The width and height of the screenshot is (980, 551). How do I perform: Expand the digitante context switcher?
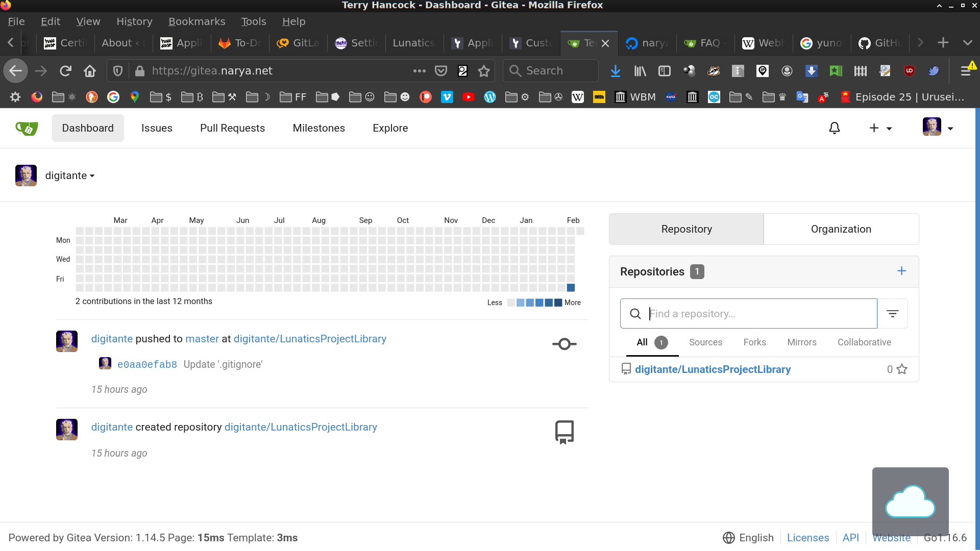(x=70, y=176)
